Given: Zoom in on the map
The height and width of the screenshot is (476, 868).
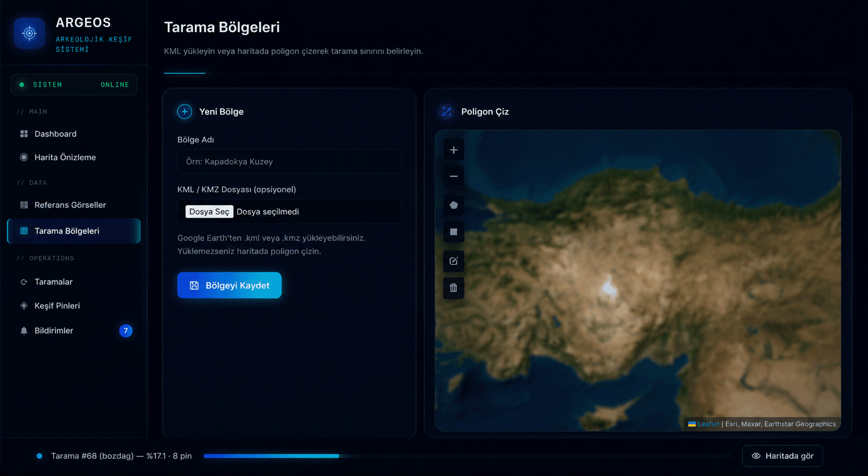Looking at the screenshot, I should click(454, 150).
